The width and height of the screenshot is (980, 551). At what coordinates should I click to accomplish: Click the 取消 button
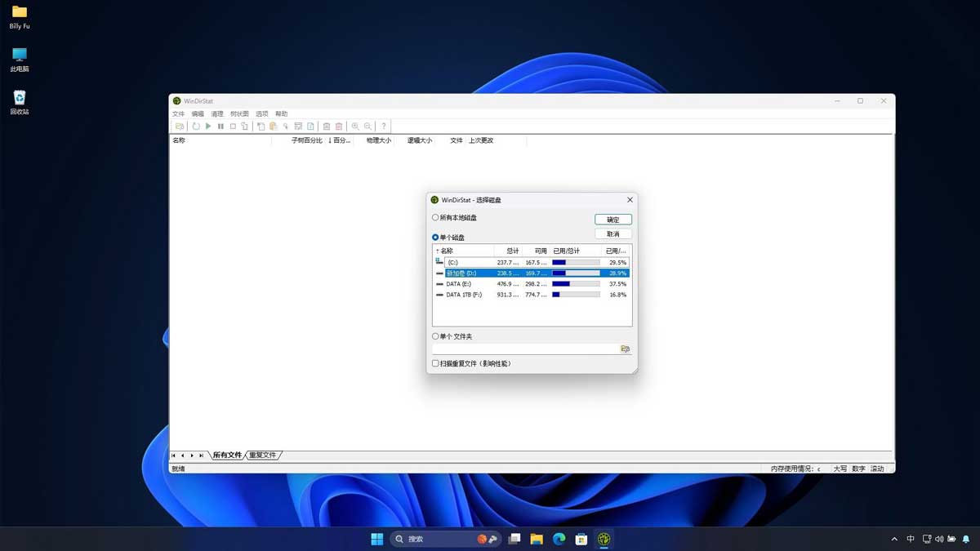(612, 234)
